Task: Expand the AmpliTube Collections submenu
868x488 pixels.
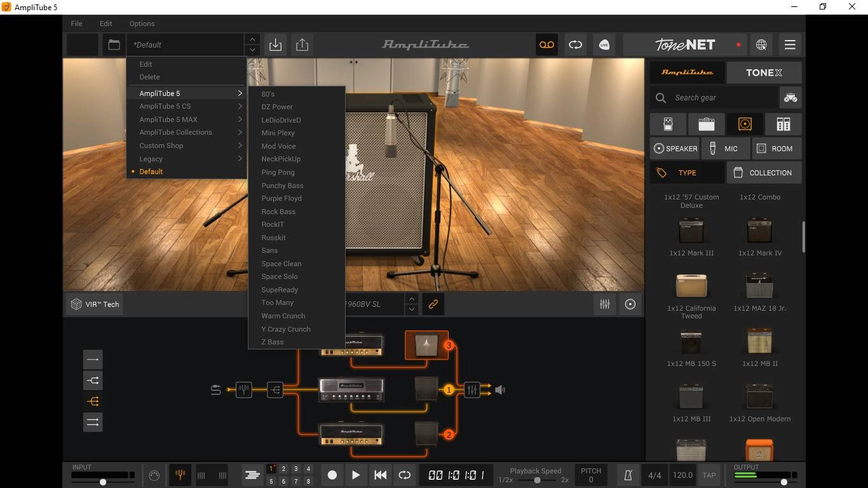Action: coord(186,132)
